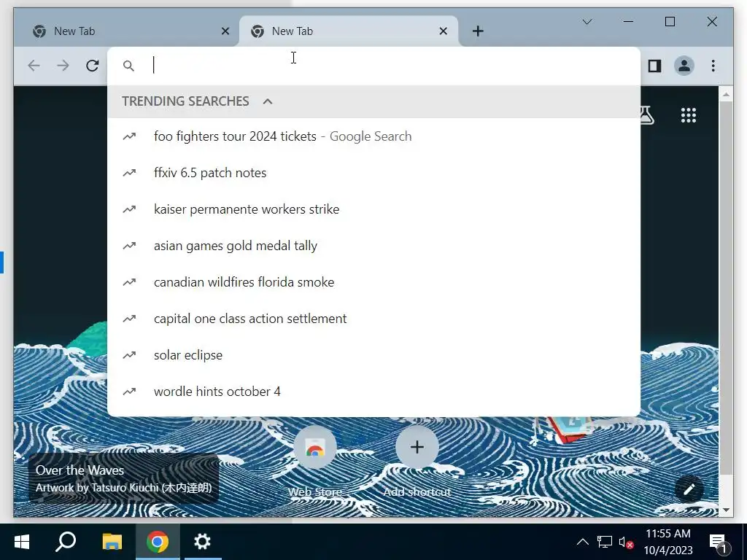Collapse the Trending Searches section
Image resolution: width=747 pixels, height=560 pixels.
(x=268, y=101)
